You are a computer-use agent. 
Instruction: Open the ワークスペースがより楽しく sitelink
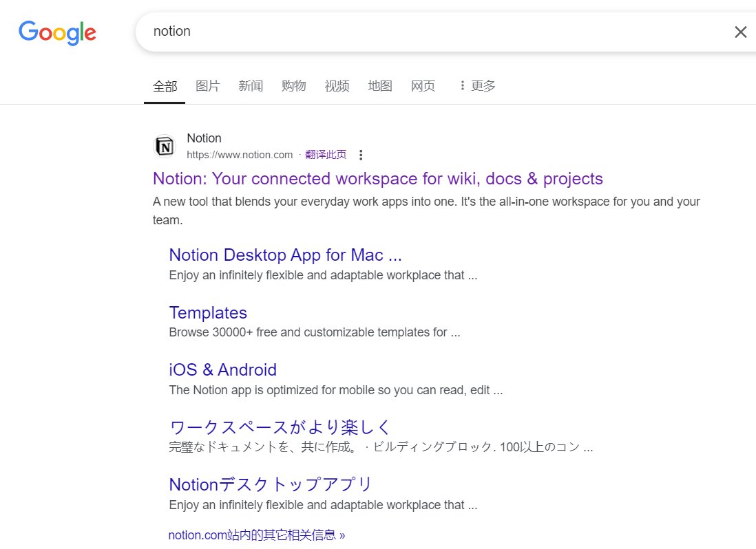280,427
